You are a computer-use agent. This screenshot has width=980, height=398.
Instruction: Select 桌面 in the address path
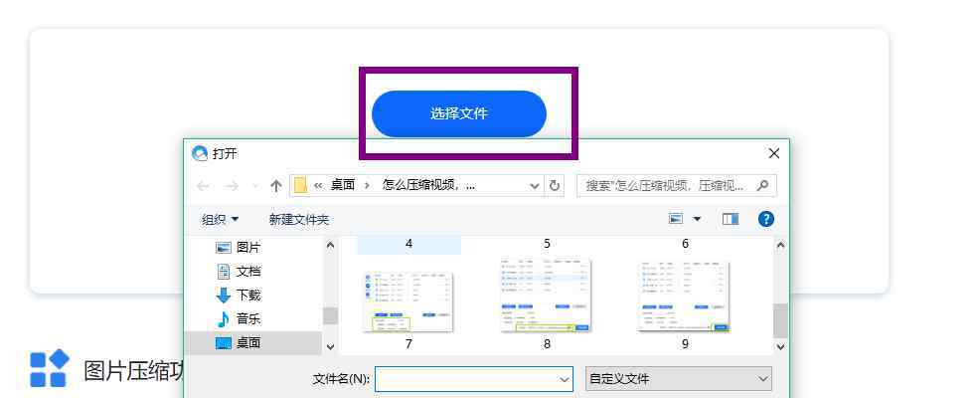click(x=343, y=185)
